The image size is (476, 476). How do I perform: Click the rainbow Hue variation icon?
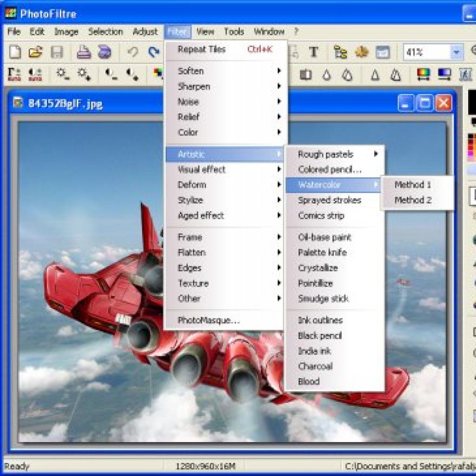tap(423, 74)
